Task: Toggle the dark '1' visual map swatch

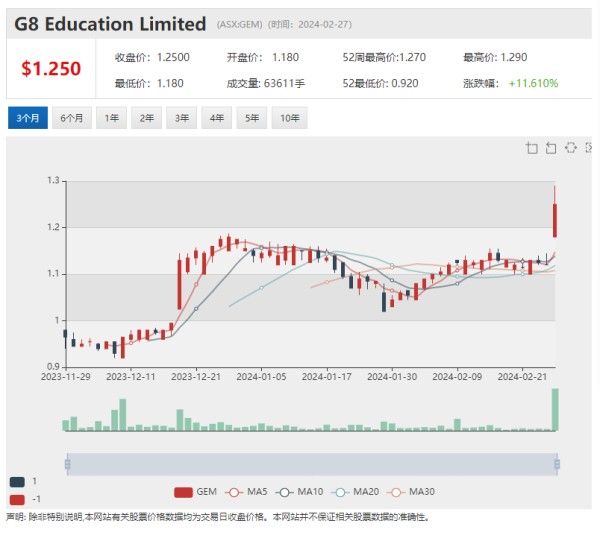Action: pyautogui.click(x=17, y=482)
